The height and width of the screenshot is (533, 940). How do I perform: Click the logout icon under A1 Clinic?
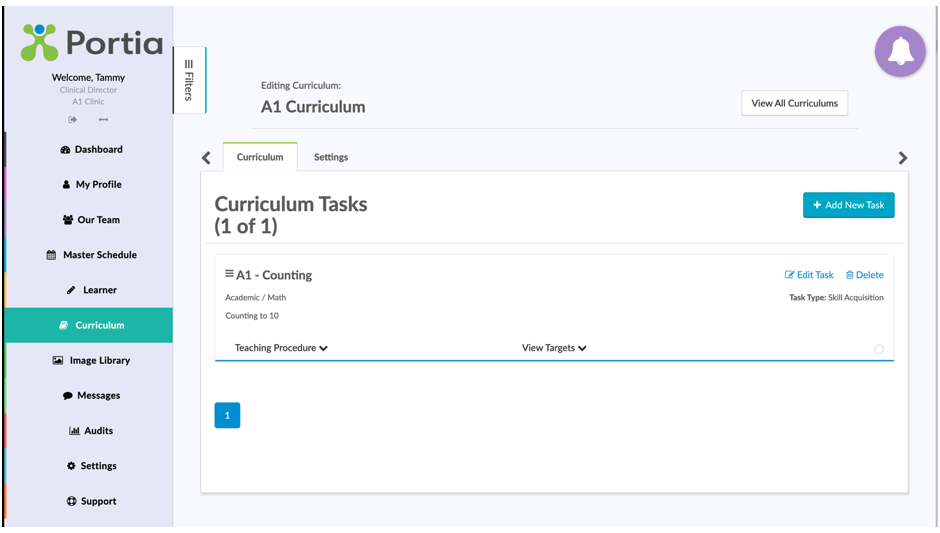73,119
